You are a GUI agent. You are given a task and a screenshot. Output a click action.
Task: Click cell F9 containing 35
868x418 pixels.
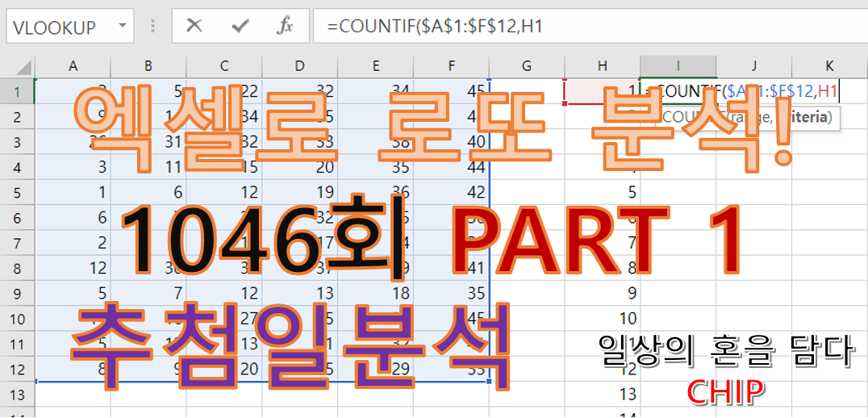tap(451, 293)
